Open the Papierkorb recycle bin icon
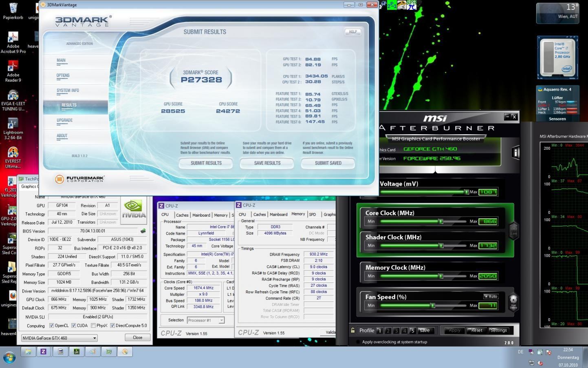 pos(13,11)
